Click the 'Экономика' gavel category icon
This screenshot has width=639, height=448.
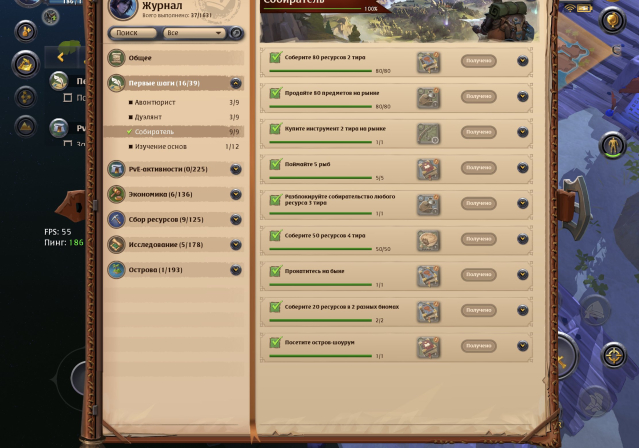tap(116, 194)
